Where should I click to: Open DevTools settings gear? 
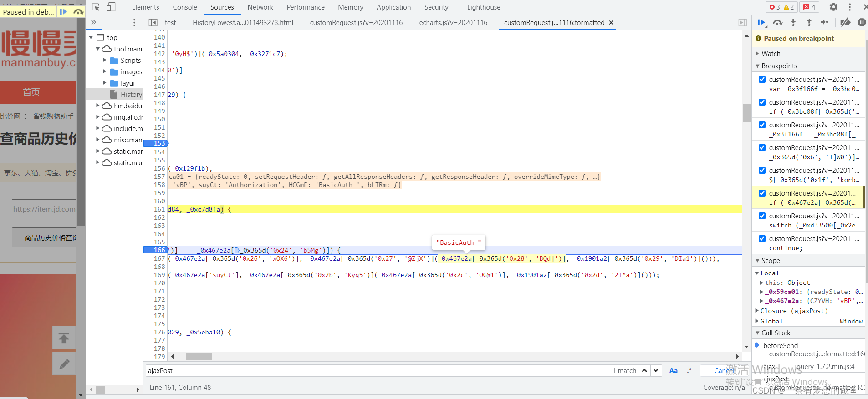pos(833,7)
